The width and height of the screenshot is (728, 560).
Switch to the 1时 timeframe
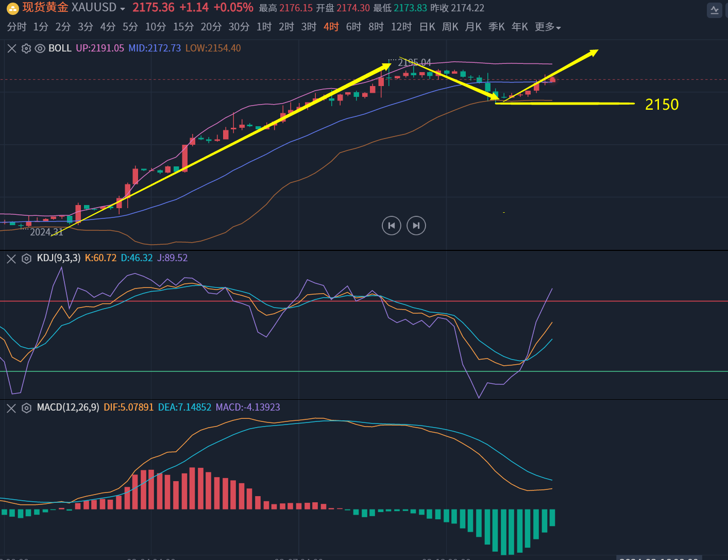point(264,27)
